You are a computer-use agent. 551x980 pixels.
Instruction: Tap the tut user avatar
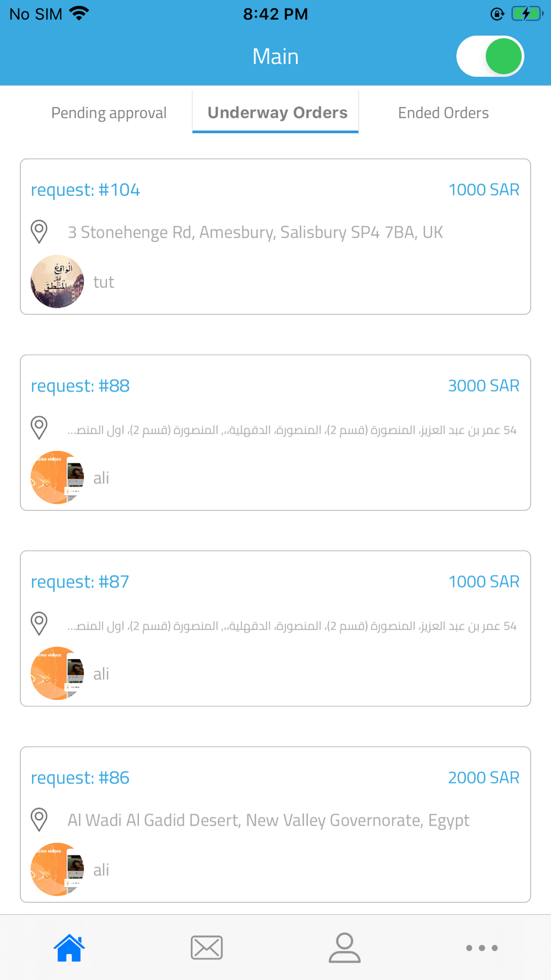[57, 281]
